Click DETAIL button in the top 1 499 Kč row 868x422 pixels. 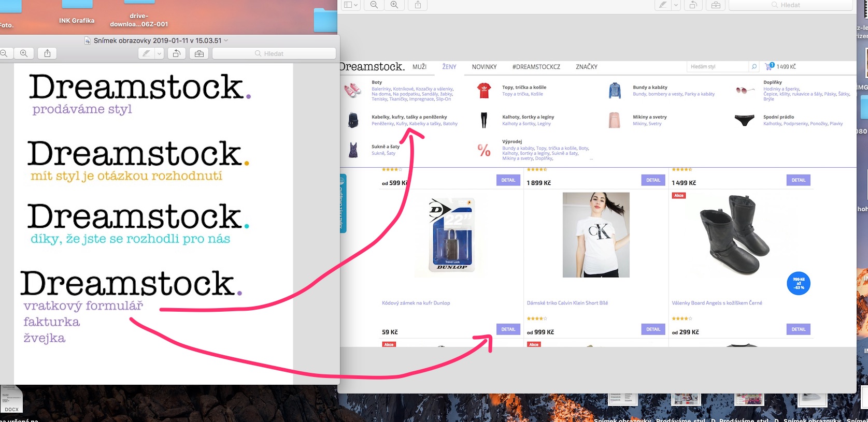click(x=799, y=180)
